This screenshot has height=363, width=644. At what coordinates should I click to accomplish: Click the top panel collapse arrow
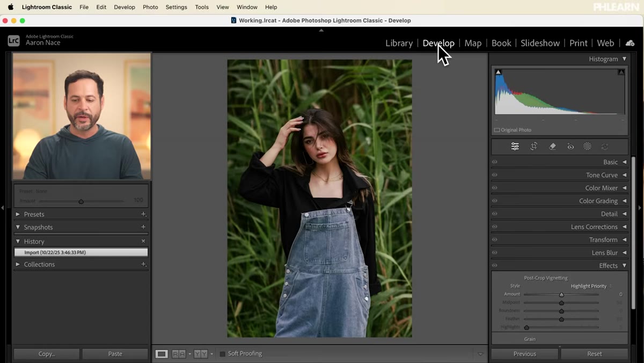point(321,31)
